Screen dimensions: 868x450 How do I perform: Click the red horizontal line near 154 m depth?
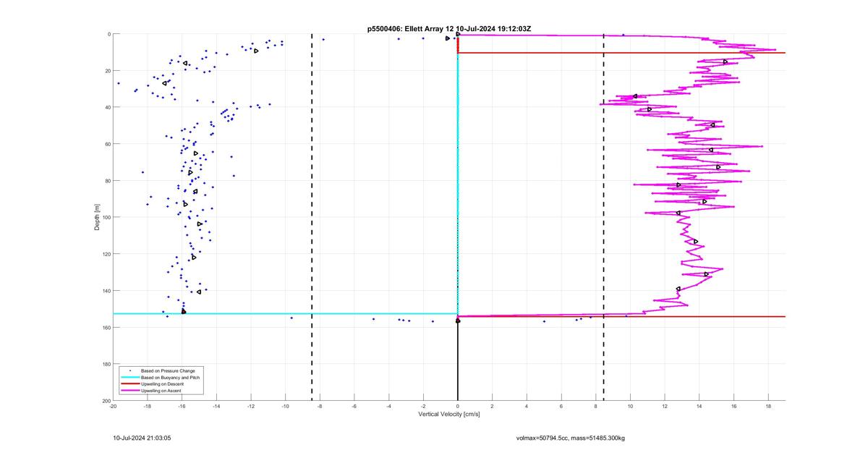click(622, 316)
